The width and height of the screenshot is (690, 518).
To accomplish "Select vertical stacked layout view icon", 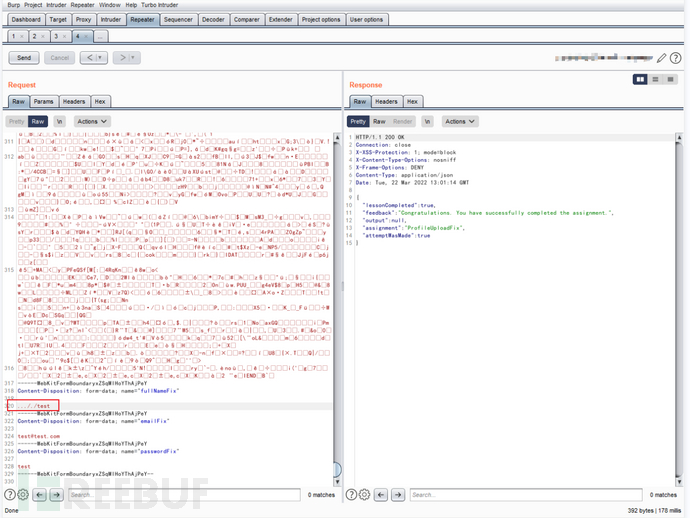I will (x=655, y=79).
